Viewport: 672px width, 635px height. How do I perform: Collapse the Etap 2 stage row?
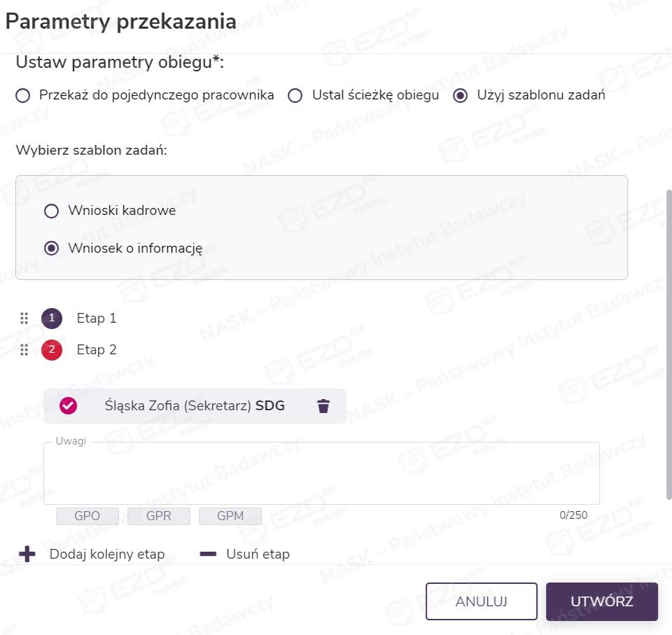pyautogui.click(x=97, y=350)
